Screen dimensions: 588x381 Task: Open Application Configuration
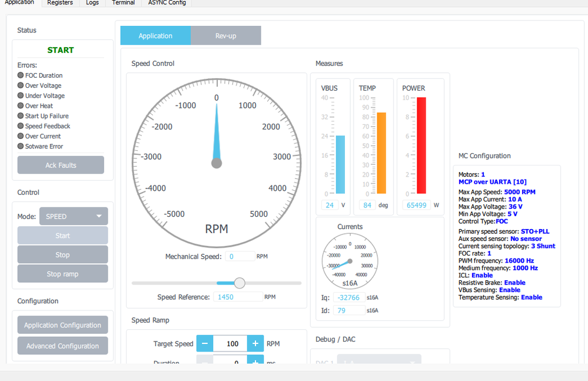point(62,325)
